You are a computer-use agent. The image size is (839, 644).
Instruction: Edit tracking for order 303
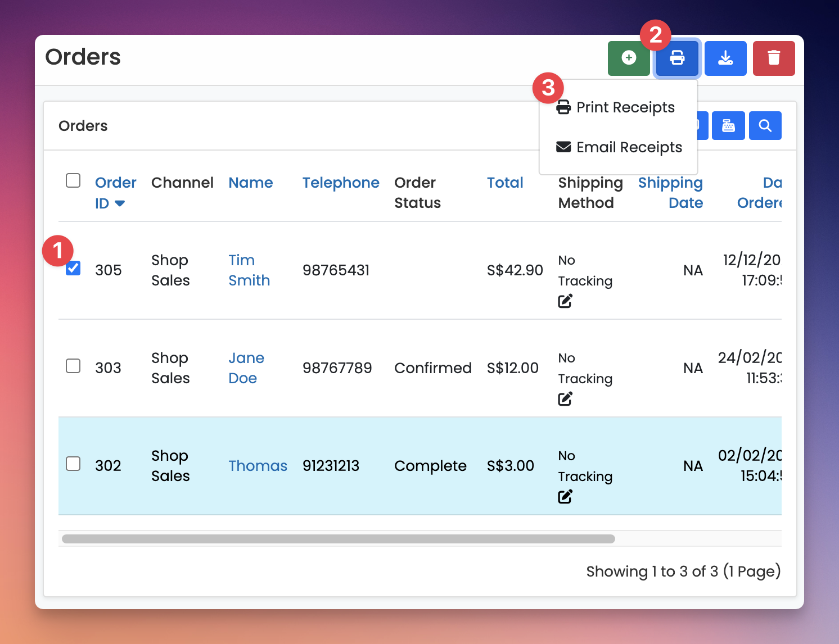[x=565, y=399]
